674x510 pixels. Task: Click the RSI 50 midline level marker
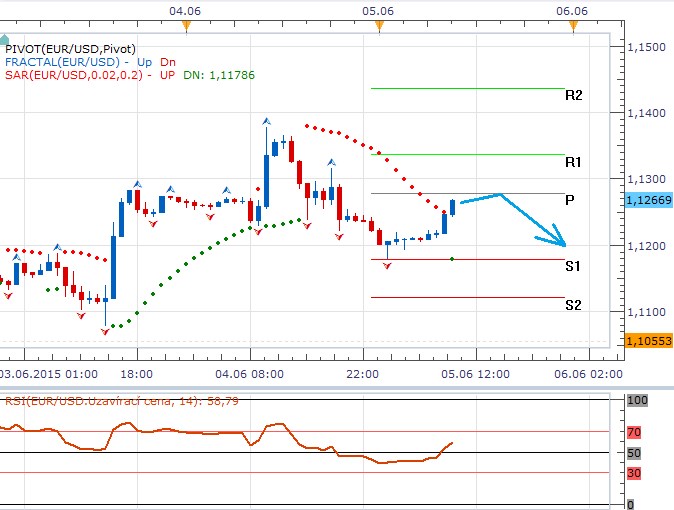click(x=633, y=453)
